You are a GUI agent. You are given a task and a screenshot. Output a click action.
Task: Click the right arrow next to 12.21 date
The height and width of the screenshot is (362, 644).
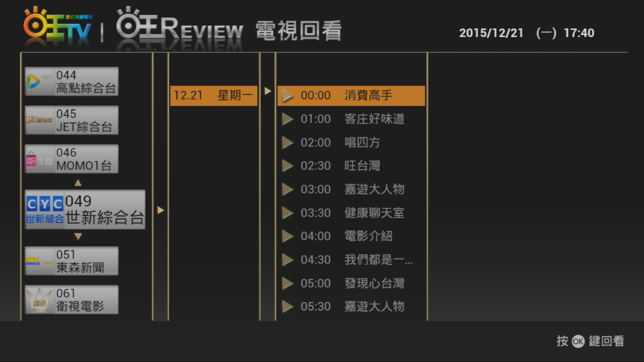[267, 91]
